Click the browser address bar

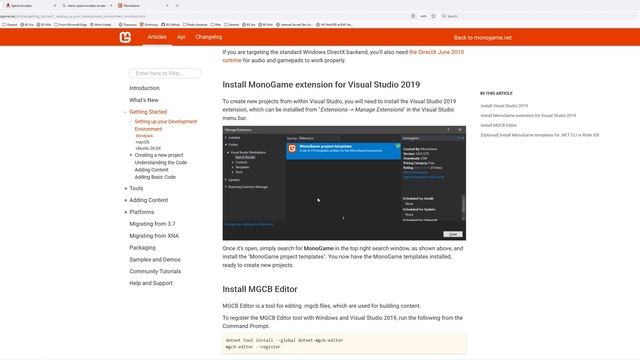tap(204, 16)
